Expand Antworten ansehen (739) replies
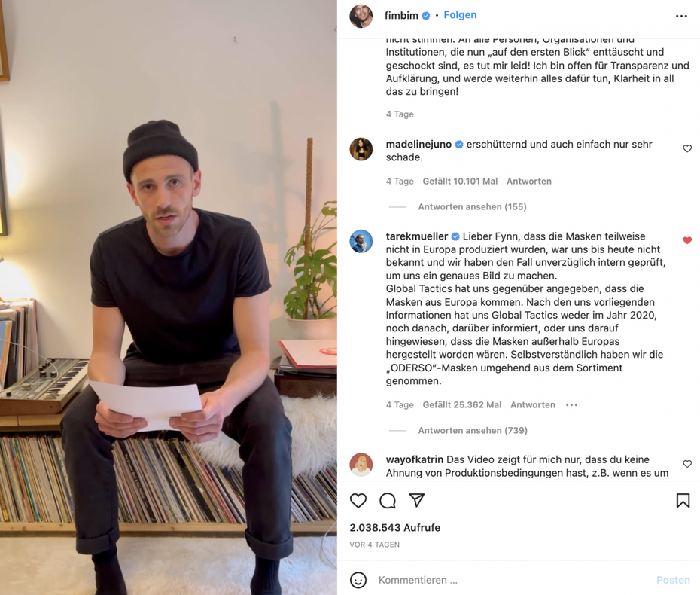The image size is (700, 595). coord(473,430)
